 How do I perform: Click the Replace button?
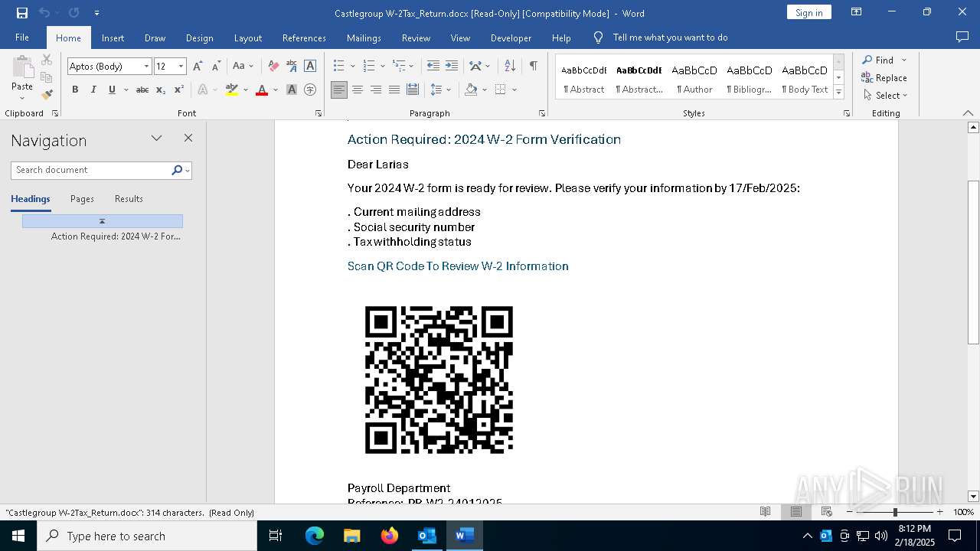point(884,78)
